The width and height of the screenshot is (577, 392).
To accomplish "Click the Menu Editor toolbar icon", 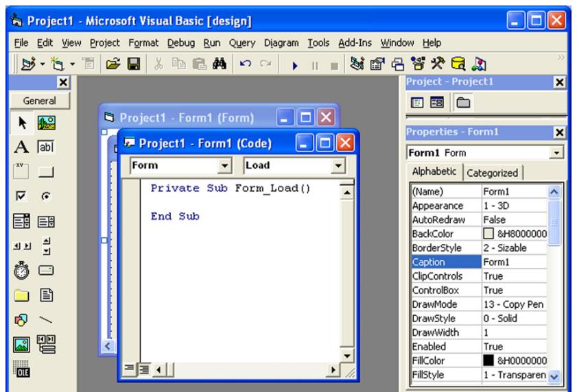I will pos(89,64).
